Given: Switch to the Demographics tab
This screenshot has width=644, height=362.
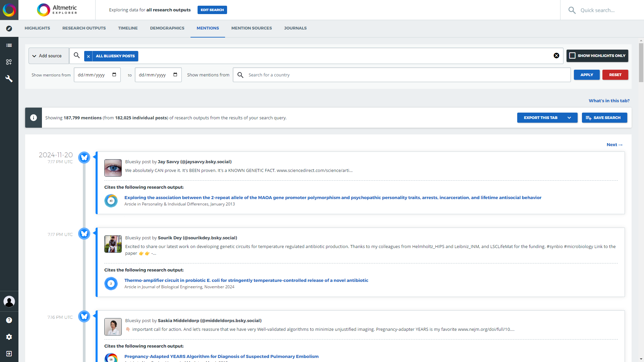Looking at the screenshot, I should (167, 28).
